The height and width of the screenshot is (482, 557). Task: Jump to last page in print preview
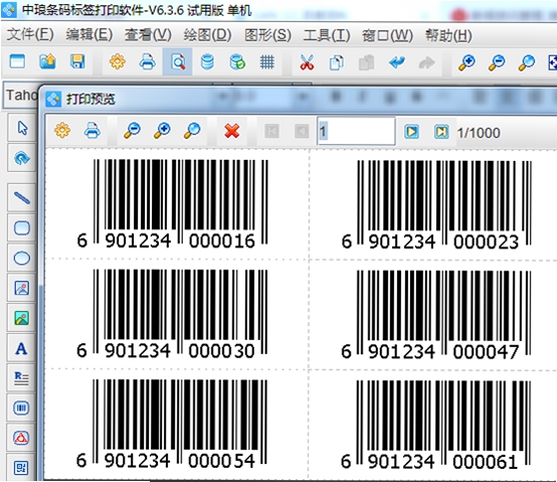point(441,132)
